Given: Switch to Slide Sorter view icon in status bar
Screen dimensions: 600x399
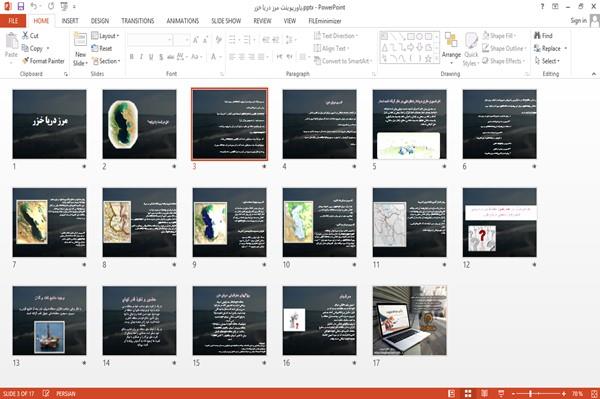Looking at the screenshot, I should [x=468, y=393].
